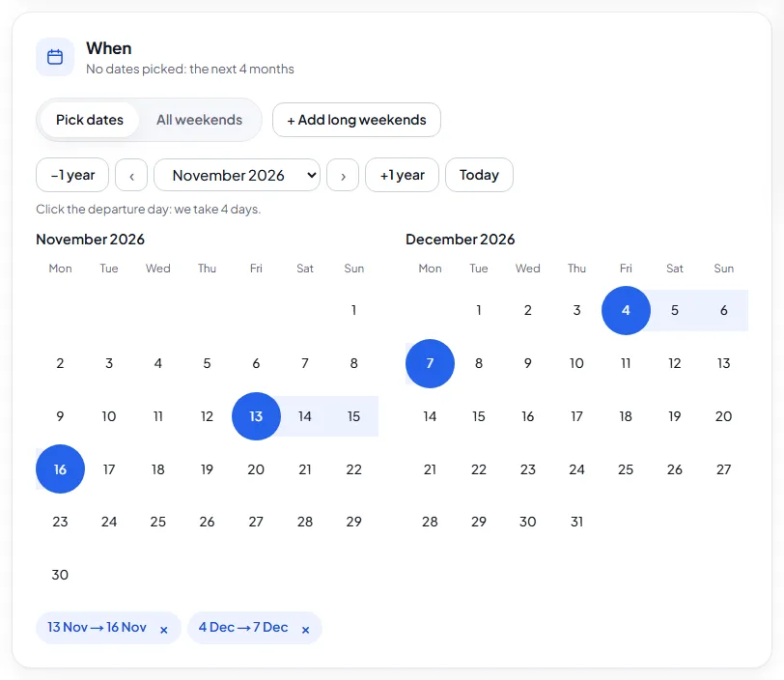Click Add long weekends button
The width and height of the screenshot is (784, 680).
click(356, 120)
